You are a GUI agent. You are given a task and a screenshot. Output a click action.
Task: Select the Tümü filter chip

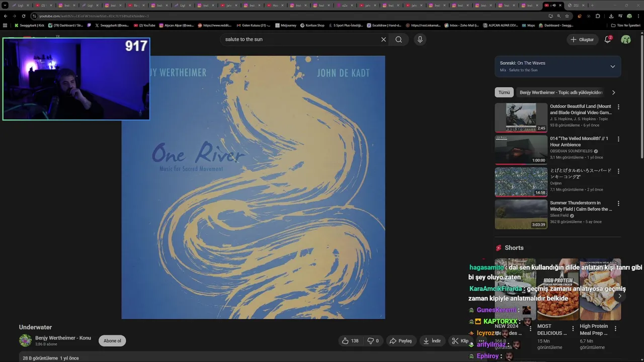coord(504,93)
